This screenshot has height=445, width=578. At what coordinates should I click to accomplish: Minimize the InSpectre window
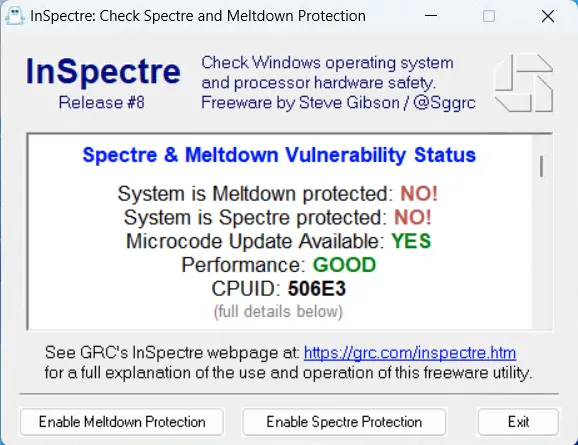(x=431, y=16)
